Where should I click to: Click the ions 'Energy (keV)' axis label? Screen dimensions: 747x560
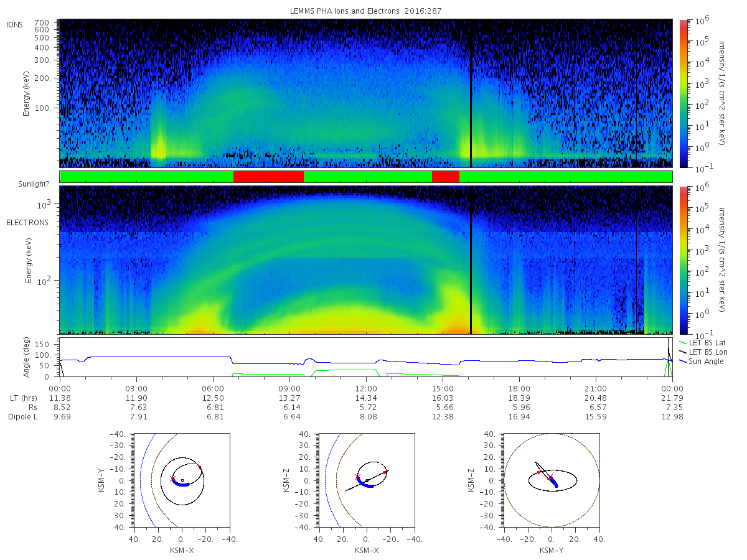27,93
